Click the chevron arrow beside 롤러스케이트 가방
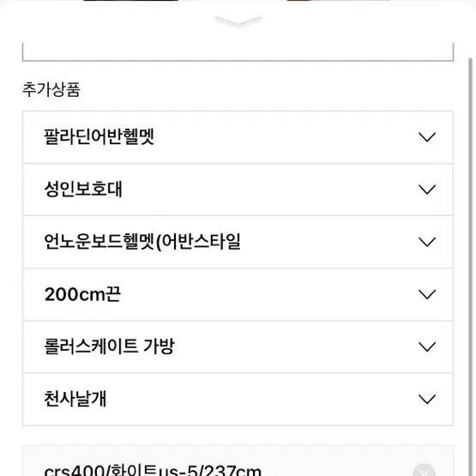476x476 pixels. pyautogui.click(x=427, y=346)
